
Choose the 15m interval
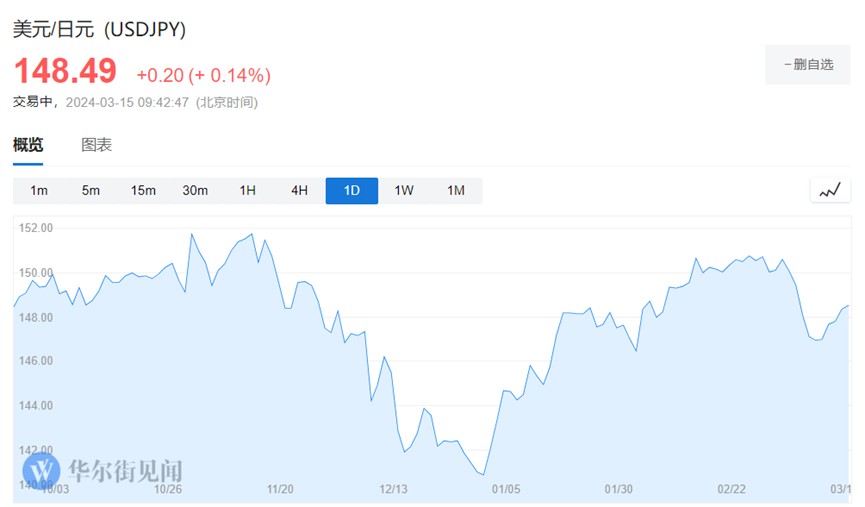click(x=143, y=191)
